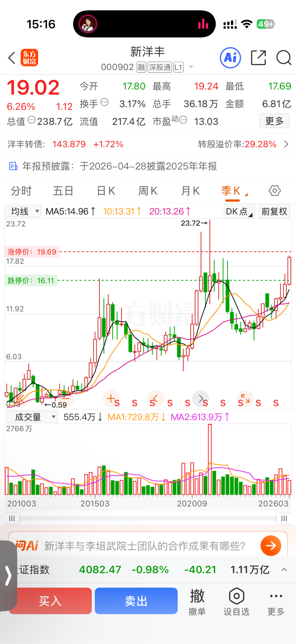Expand the left side drawer handle
Screen dimensions: 296x644
click(8, 575)
